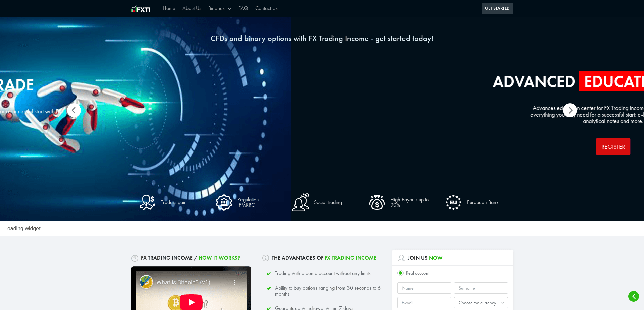Click the Name input field
The image size is (644, 310).
424,288
